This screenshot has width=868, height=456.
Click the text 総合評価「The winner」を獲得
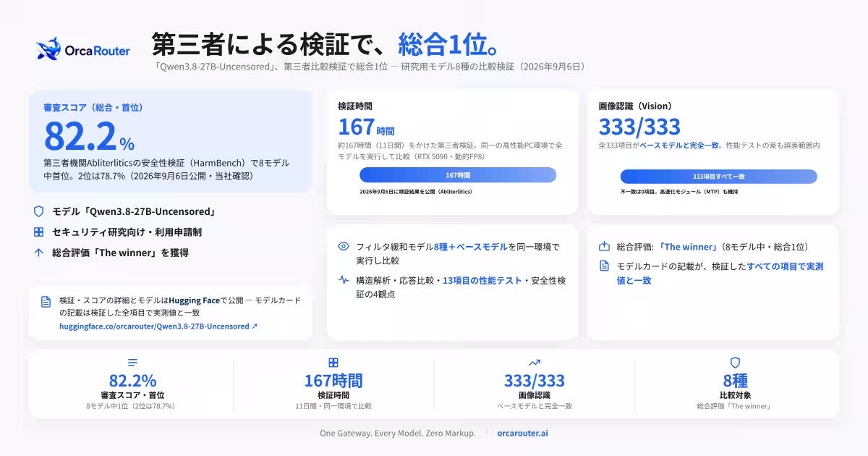click(119, 253)
